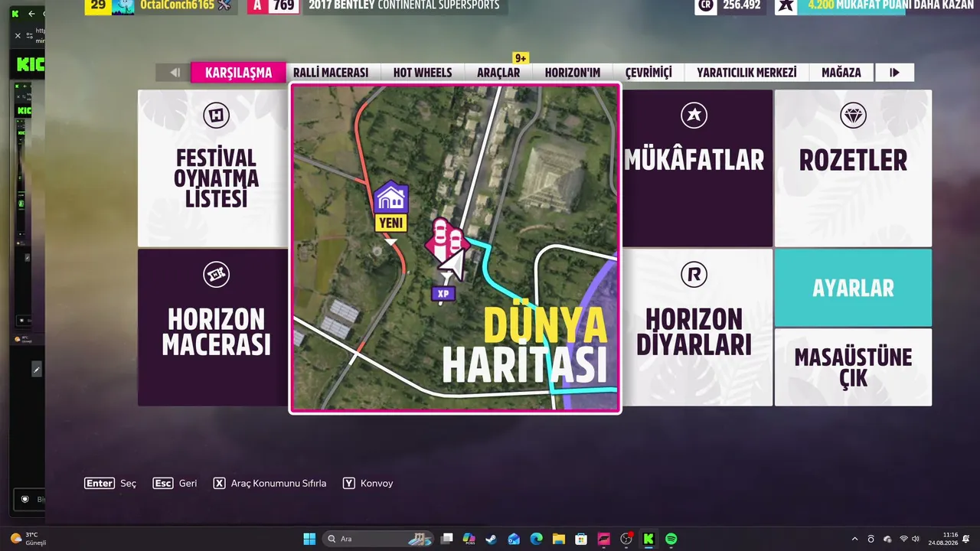
Task: Click the player name OctalConch6165
Action: coord(176,5)
